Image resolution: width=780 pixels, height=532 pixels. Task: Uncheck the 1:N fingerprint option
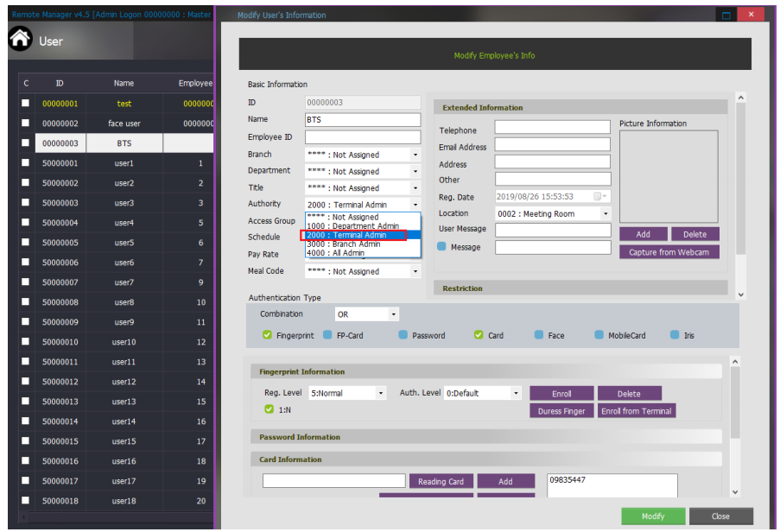click(x=270, y=408)
